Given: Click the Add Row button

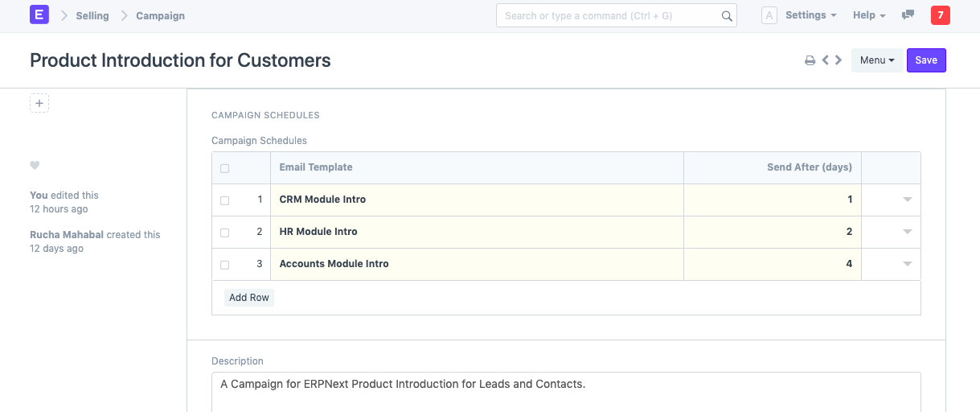Looking at the screenshot, I should coord(249,298).
